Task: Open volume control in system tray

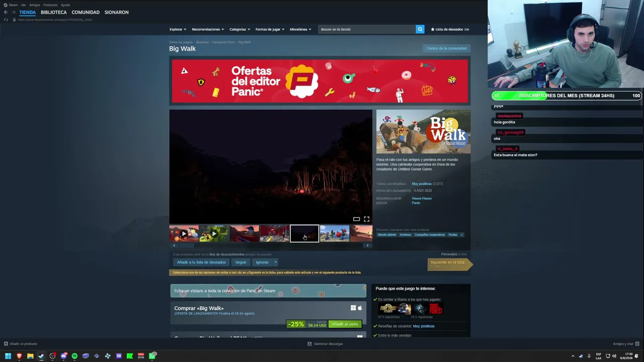Action: [x=614, y=356]
